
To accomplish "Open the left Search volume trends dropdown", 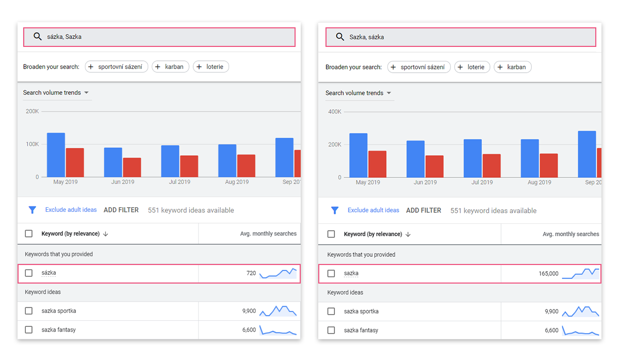I will [56, 93].
